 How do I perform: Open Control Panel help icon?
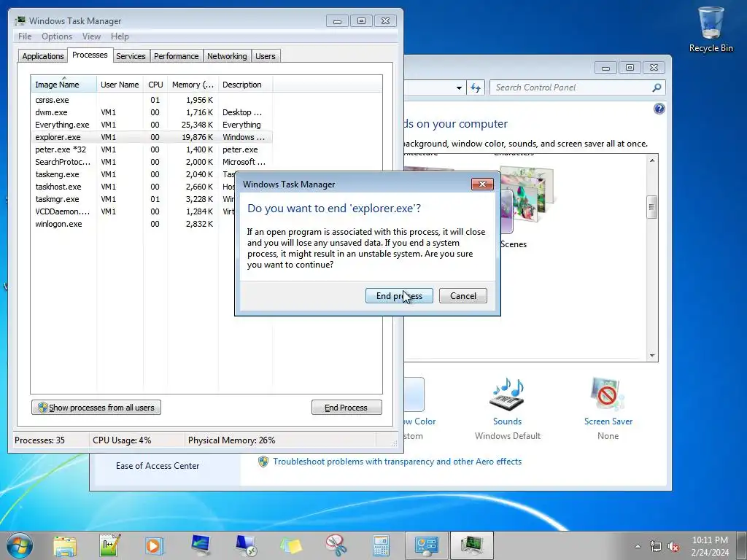tap(659, 109)
